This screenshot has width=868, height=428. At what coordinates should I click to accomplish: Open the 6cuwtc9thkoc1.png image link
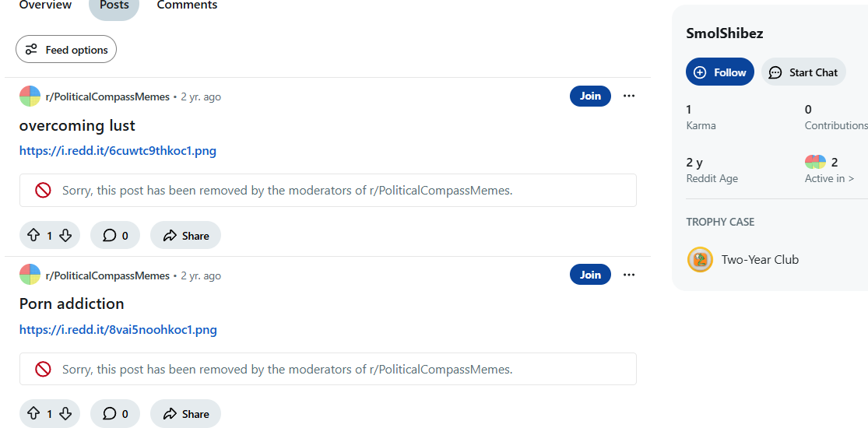pos(118,151)
